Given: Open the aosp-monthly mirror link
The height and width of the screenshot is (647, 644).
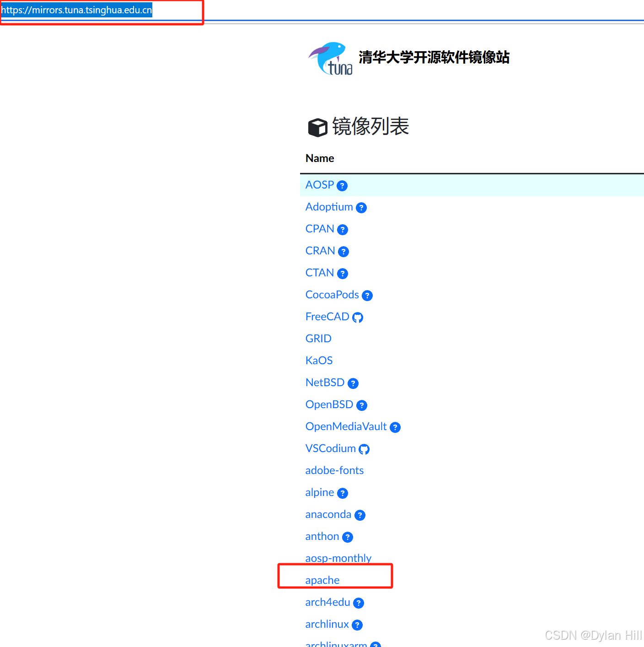Looking at the screenshot, I should [x=338, y=558].
